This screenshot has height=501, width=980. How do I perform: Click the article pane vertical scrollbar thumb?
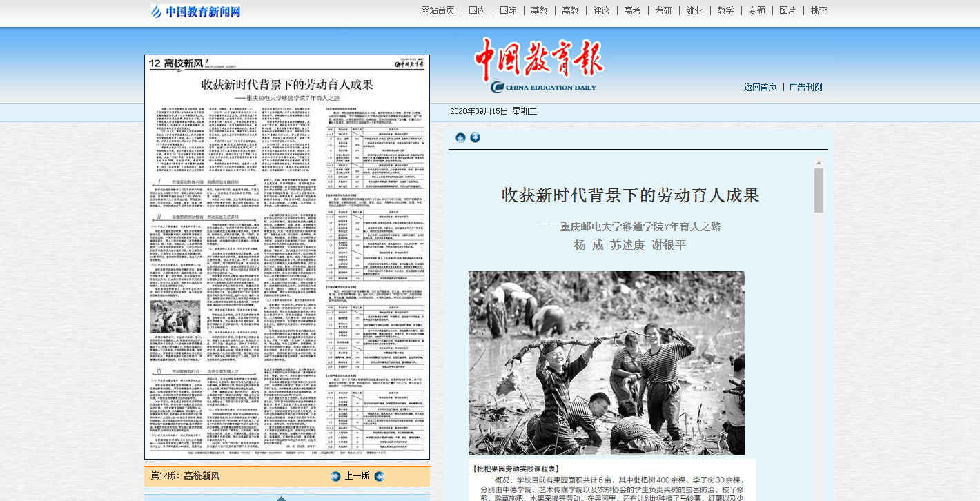(x=819, y=190)
